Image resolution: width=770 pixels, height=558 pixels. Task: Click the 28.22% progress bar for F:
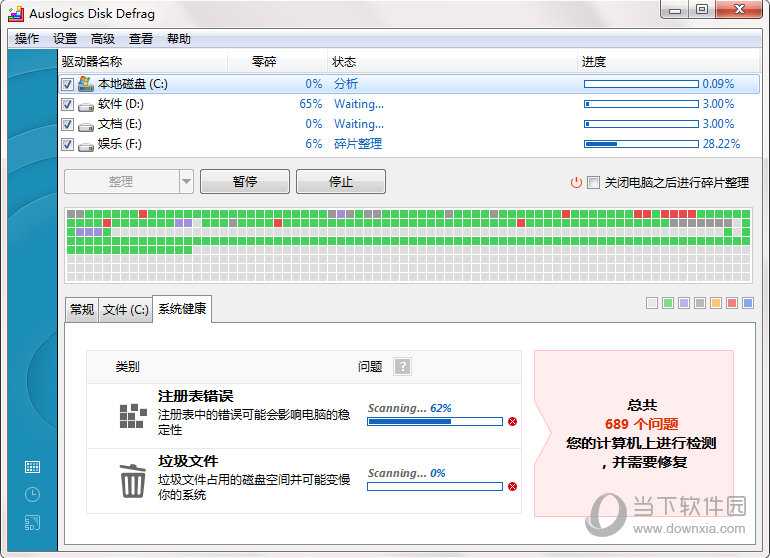[641, 144]
